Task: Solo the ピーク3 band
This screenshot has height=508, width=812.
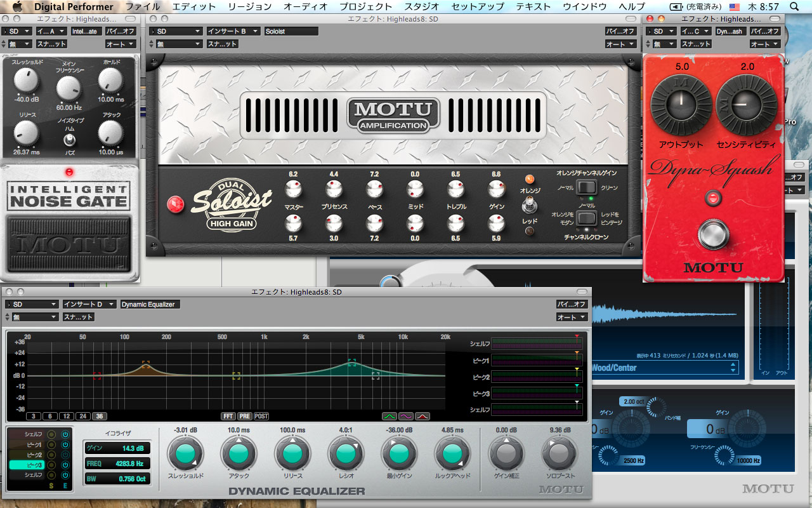Action: click(51, 465)
